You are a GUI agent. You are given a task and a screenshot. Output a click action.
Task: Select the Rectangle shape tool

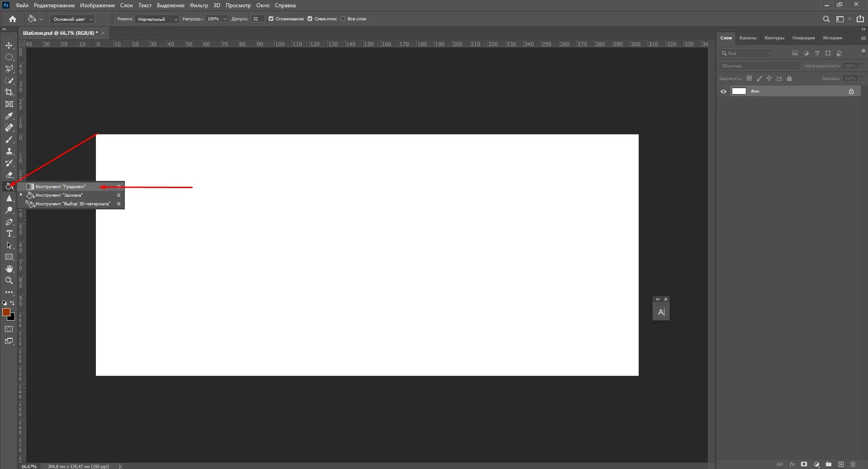coord(9,257)
